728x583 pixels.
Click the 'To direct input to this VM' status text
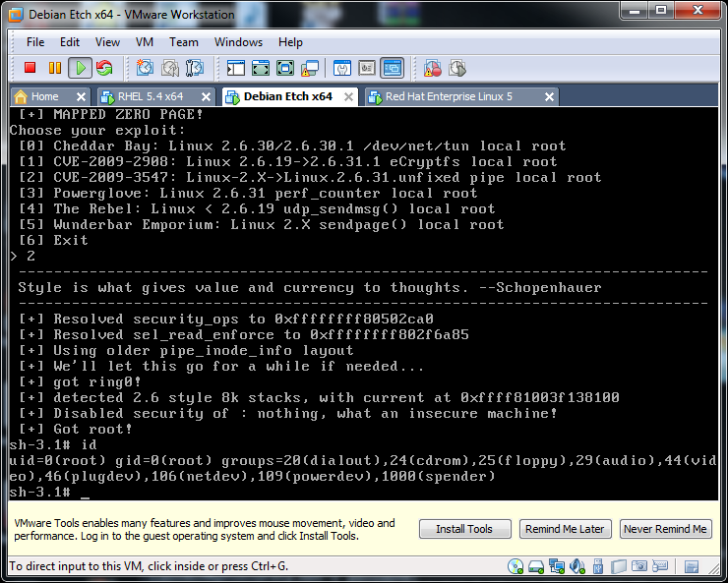(x=149, y=566)
